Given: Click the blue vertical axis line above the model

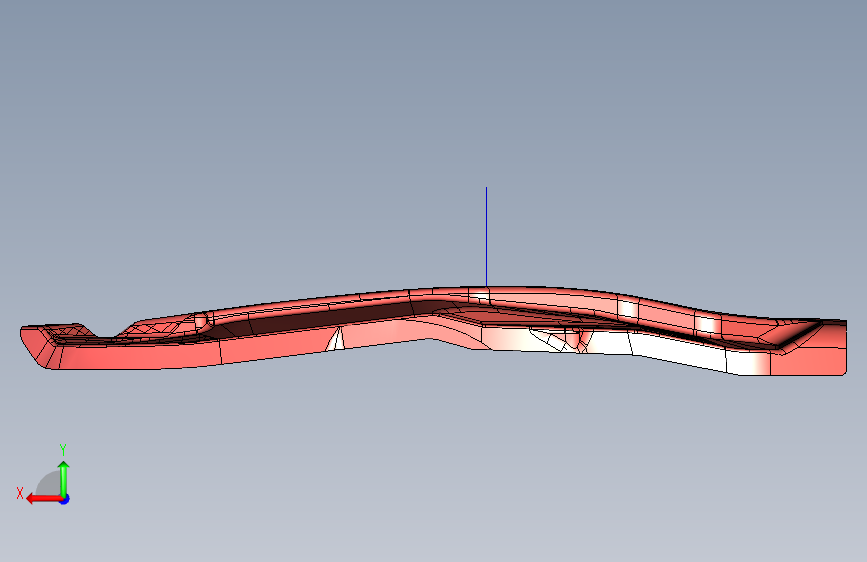Looking at the screenshot, I should click(x=487, y=237).
